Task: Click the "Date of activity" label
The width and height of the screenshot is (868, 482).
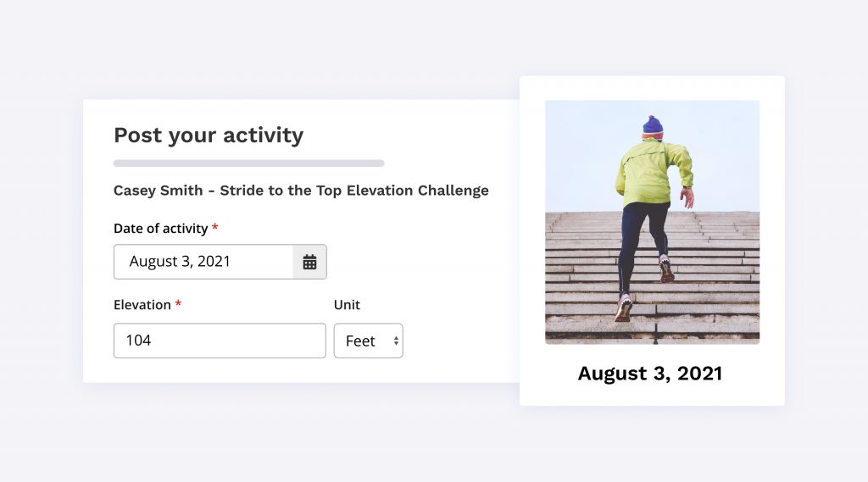Action: pos(161,228)
